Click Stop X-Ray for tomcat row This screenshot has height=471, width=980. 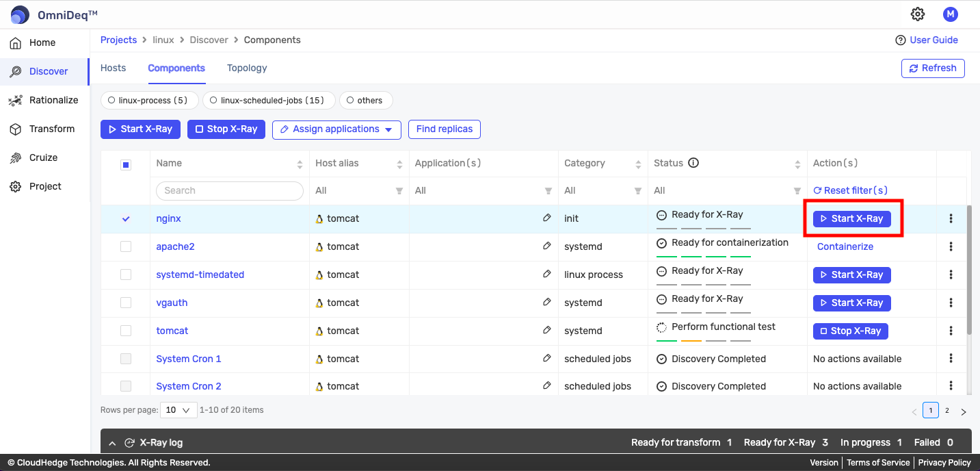(x=850, y=331)
